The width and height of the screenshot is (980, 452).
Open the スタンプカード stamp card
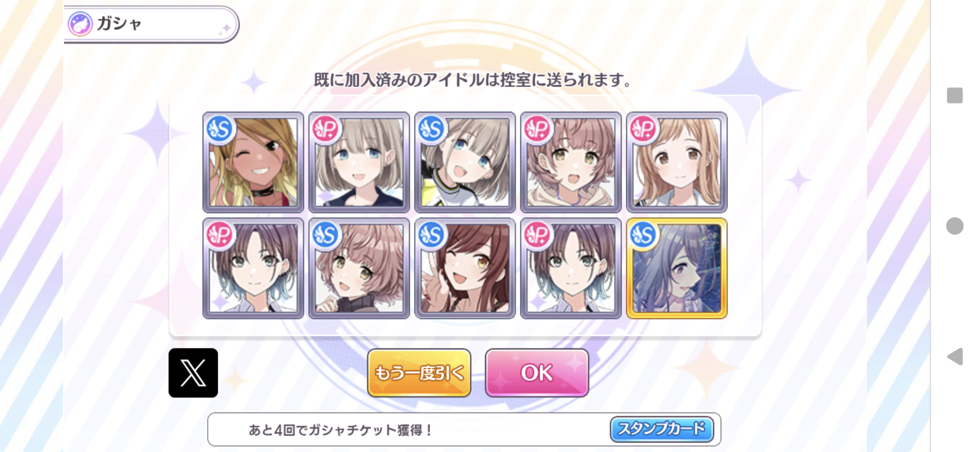[x=662, y=429]
